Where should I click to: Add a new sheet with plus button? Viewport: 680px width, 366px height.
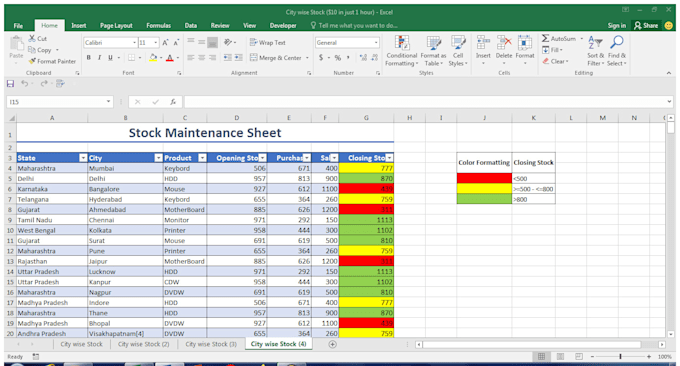click(x=333, y=344)
